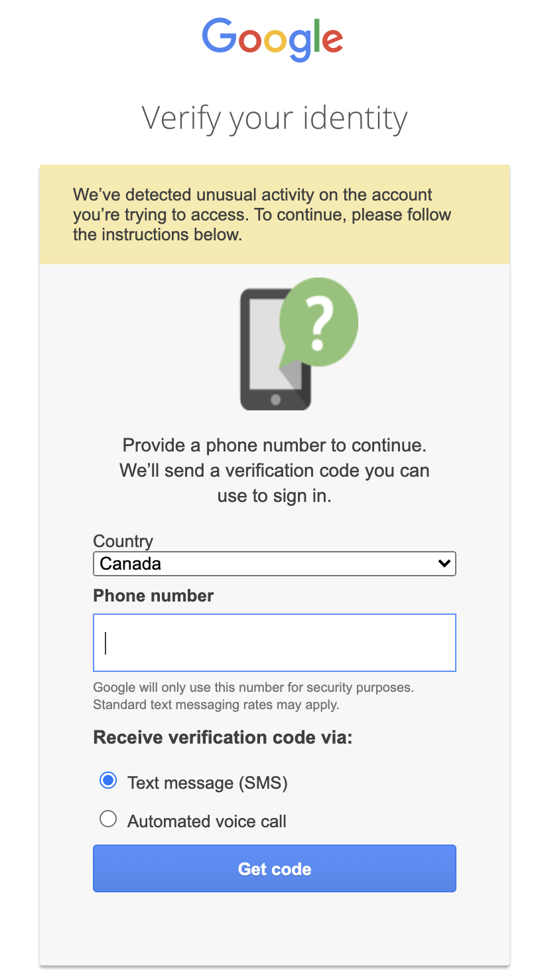
Task: Click the green question mark bubble
Action: pyautogui.click(x=320, y=322)
